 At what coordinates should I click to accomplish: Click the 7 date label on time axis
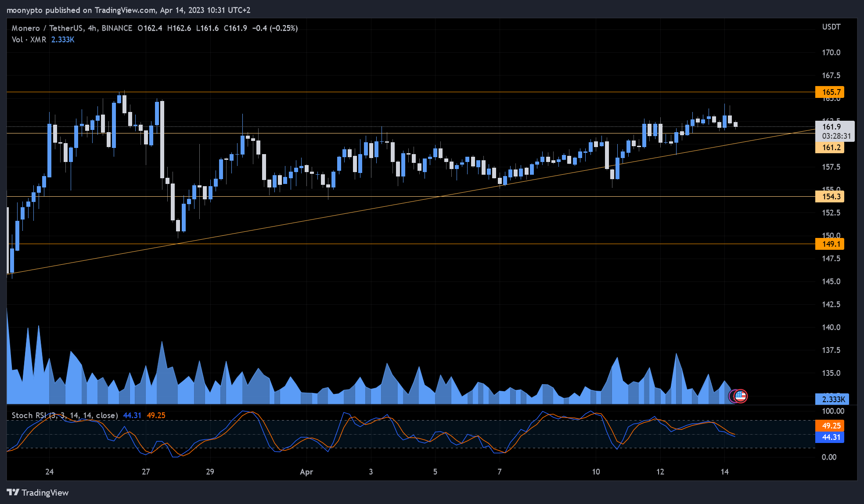click(x=500, y=472)
